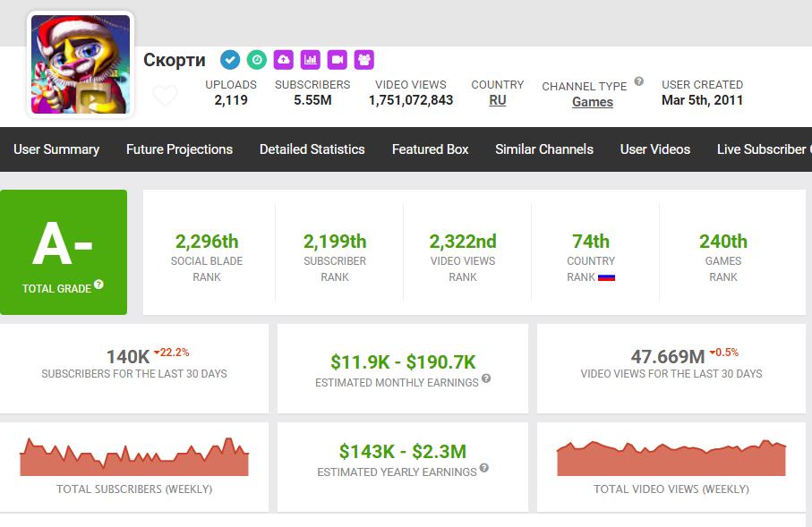Click the Total Subscribers weekly chart
Screen dimensions: 812x527
[134, 456]
